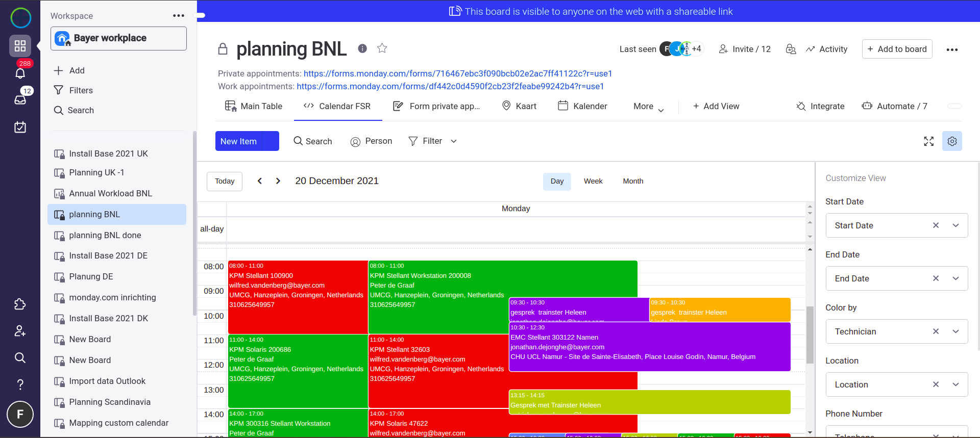Viewport: 980px width, 438px height.
Task: Star planning BNL as favorite
Action: [382, 48]
